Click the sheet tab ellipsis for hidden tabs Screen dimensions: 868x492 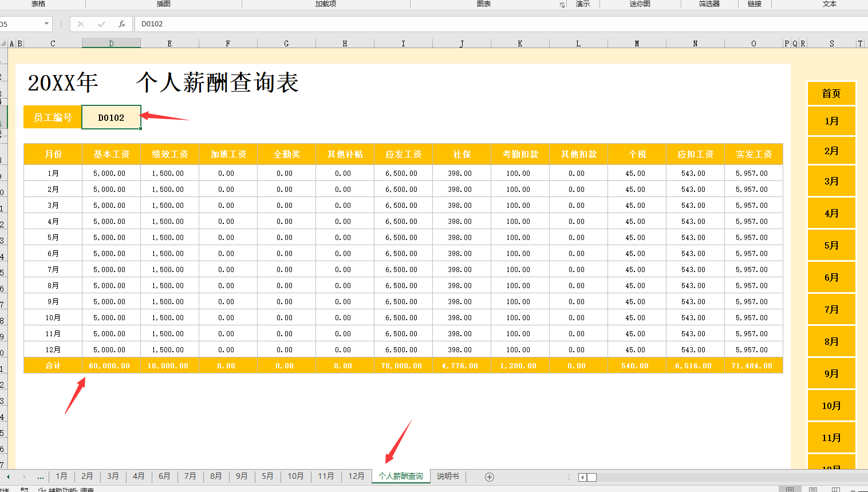(x=41, y=477)
